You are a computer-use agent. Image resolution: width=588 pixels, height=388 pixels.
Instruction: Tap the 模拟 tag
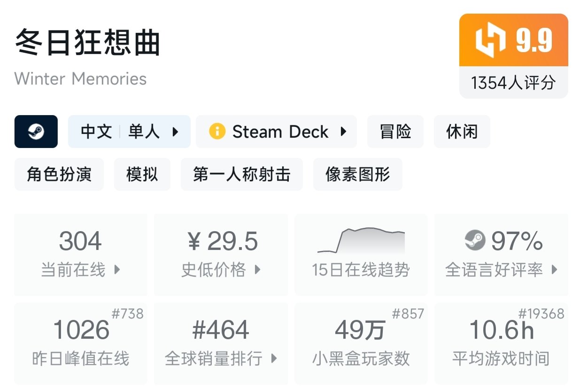pyautogui.click(x=142, y=174)
